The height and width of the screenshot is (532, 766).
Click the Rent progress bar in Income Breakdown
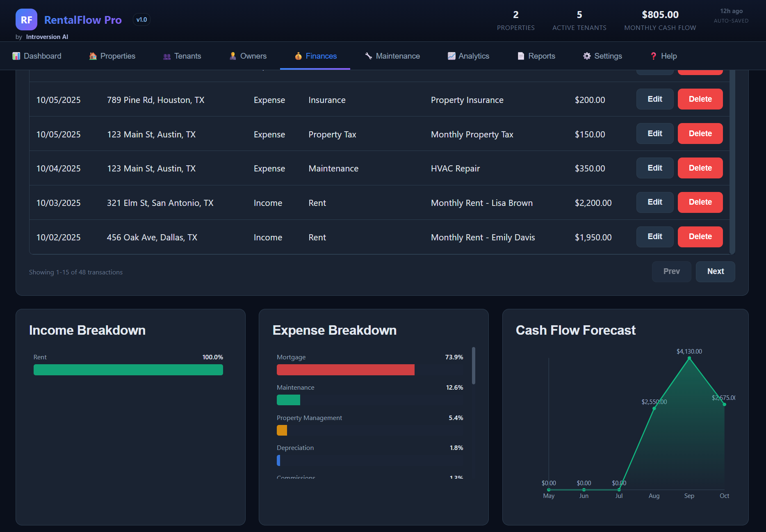click(x=128, y=370)
